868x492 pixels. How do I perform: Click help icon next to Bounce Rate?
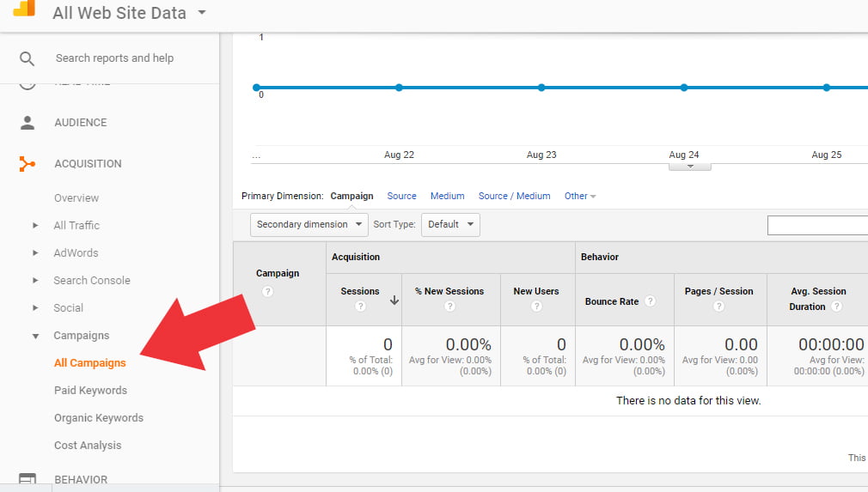[650, 301]
